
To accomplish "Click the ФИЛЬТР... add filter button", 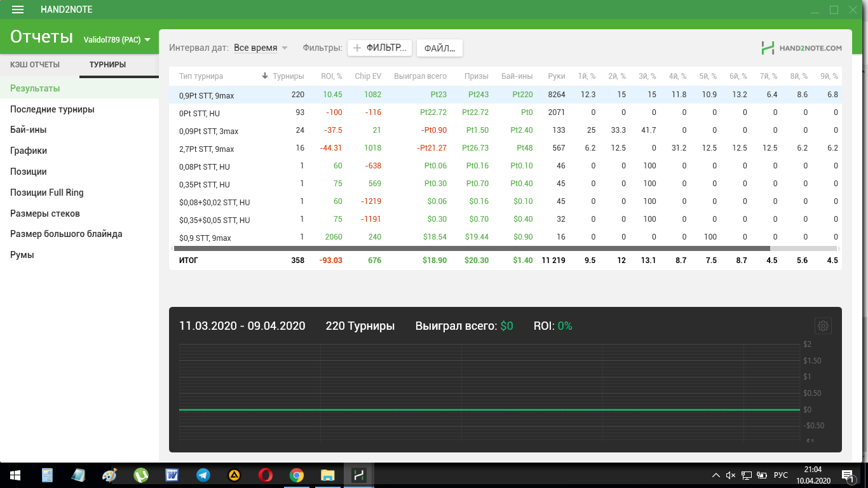I will click(x=380, y=48).
